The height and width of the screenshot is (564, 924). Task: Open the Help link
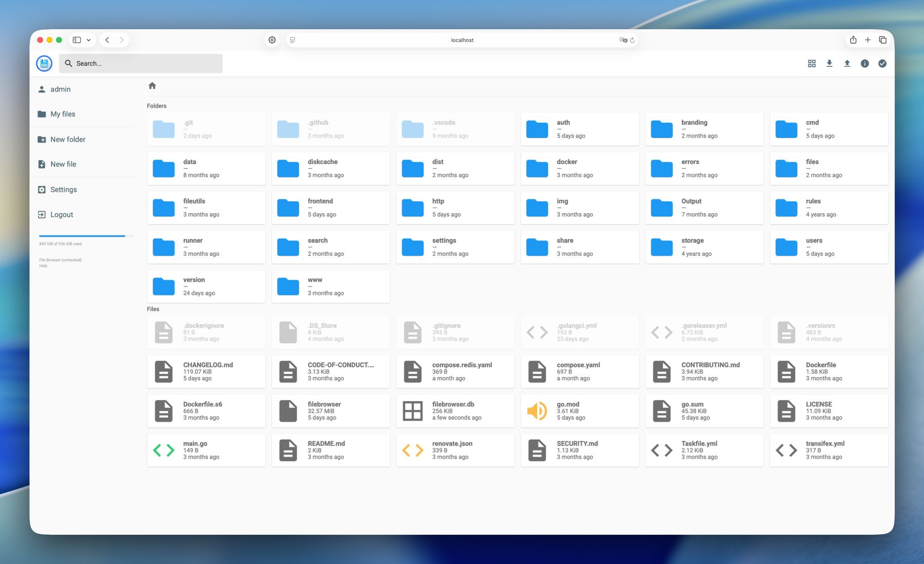pyautogui.click(x=43, y=266)
